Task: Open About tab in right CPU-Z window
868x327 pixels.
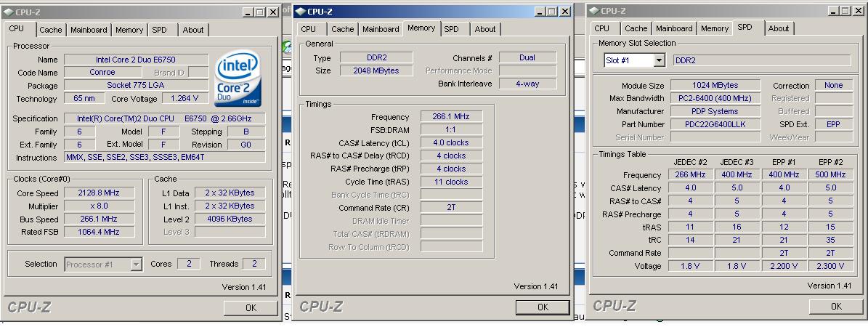Action: click(779, 28)
